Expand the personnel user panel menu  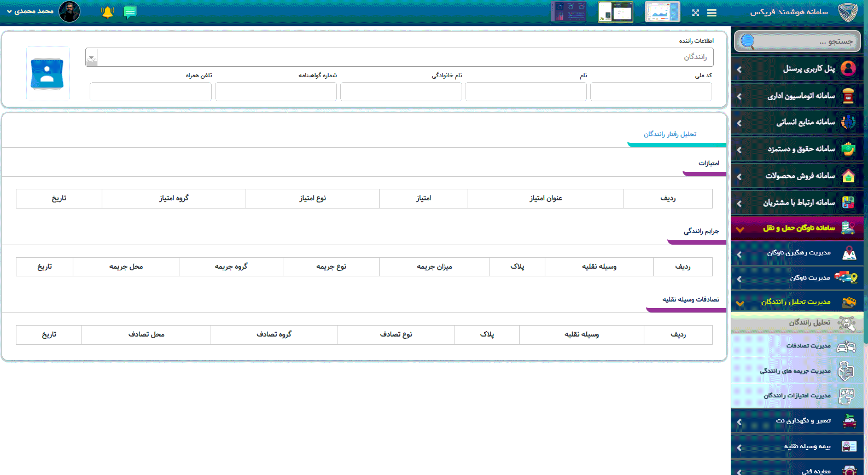[797, 69]
